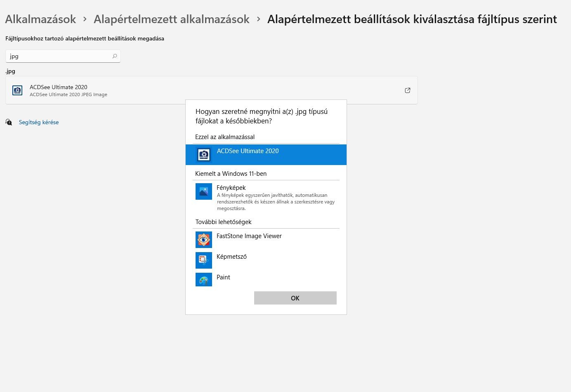Click the 'További lehetőségek' heading
This screenshot has width=571, height=392.
(224, 222)
